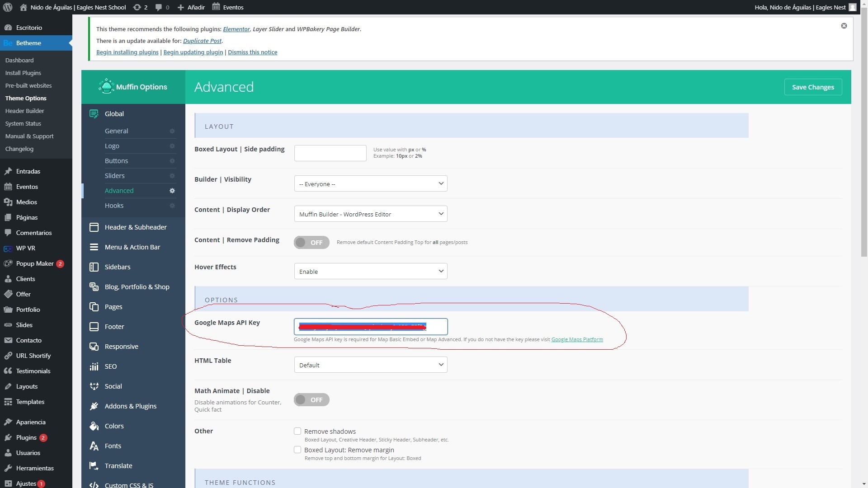Viewport: 868px width, 488px height.
Task: Open WP VR icon in sidebar
Action: click(x=8, y=248)
